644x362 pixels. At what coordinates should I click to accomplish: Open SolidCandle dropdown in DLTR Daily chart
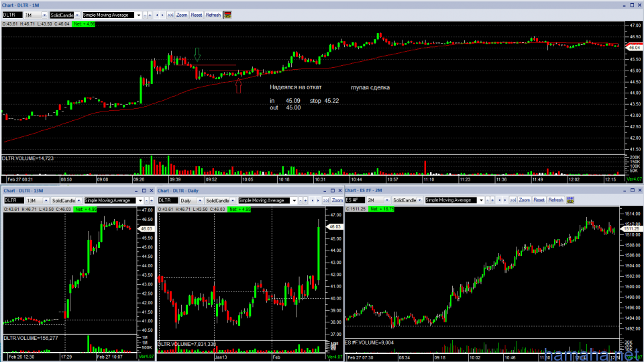point(233,200)
